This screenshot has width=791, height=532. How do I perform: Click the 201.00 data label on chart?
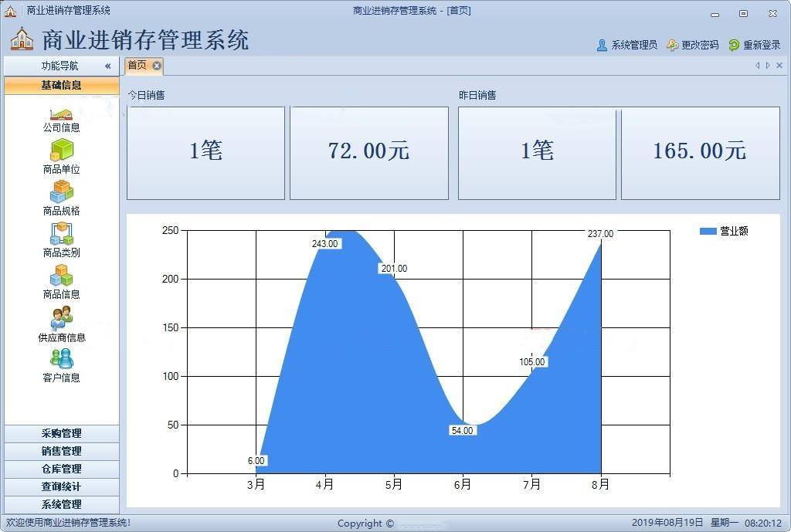[394, 268]
